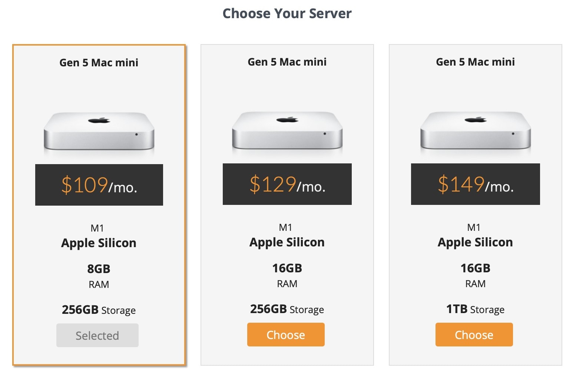Click the 256GB Storage text in the selected card
The width and height of the screenshot is (576, 392).
click(x=99, y=310)
